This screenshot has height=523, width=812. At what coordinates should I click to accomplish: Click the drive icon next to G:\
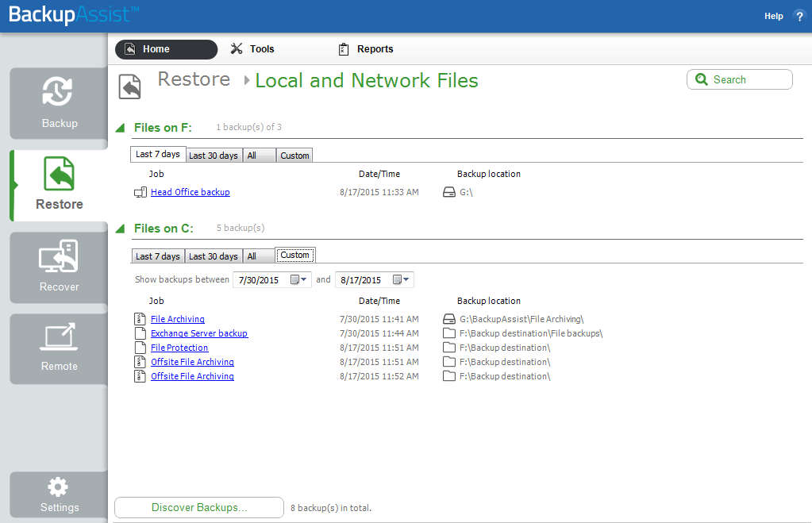[449, 192]
